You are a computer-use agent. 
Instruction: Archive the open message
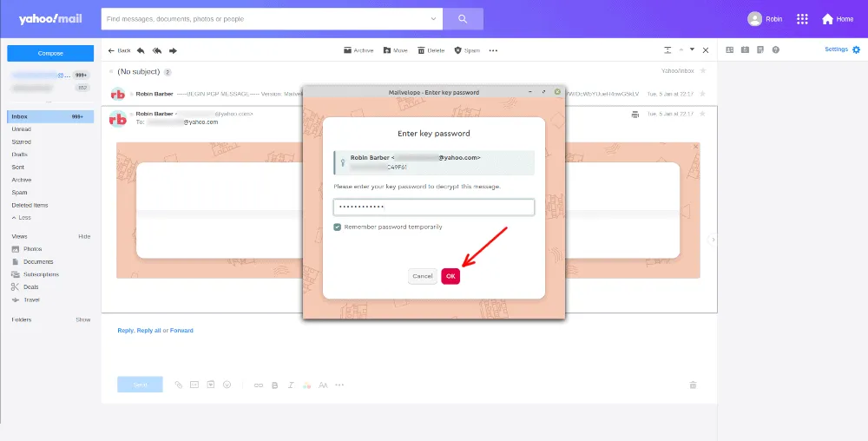358,50
